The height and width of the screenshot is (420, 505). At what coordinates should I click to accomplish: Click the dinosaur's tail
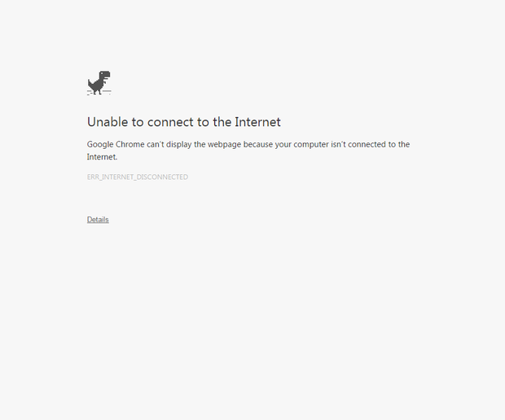coord(90,83)
